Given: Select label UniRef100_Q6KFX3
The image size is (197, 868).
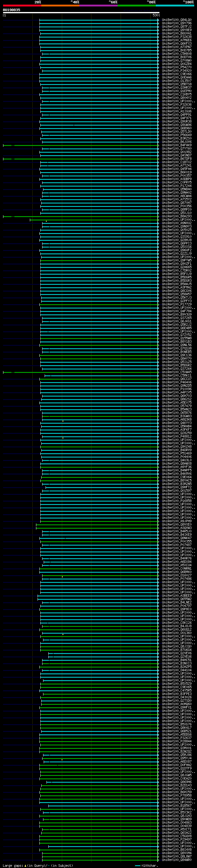Looking at the screenshot, I should 177,43.
